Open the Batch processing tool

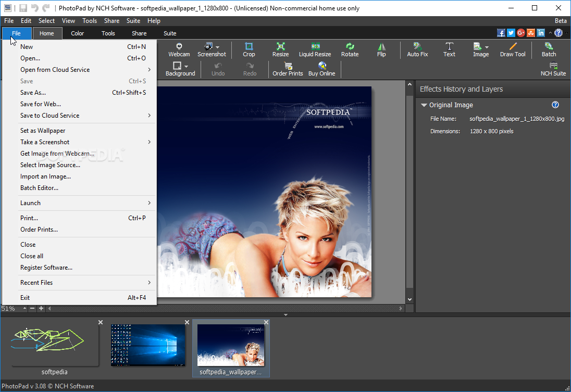click(548, 50)
